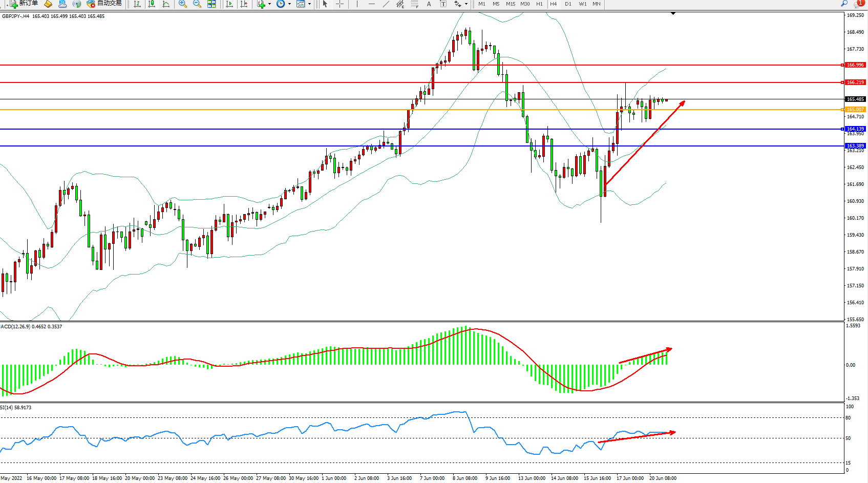Switch chart to line chart display
Viewport: 868px width, 483px height.
(x=166, y=4)
